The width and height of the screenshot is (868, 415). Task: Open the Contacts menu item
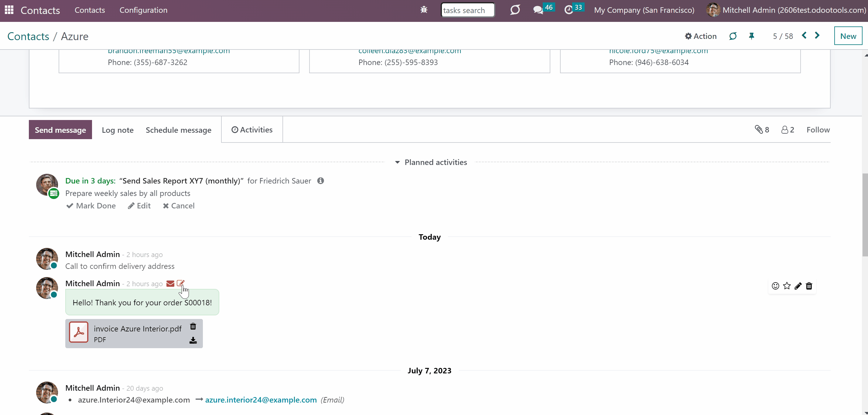[x=90, y=10]
